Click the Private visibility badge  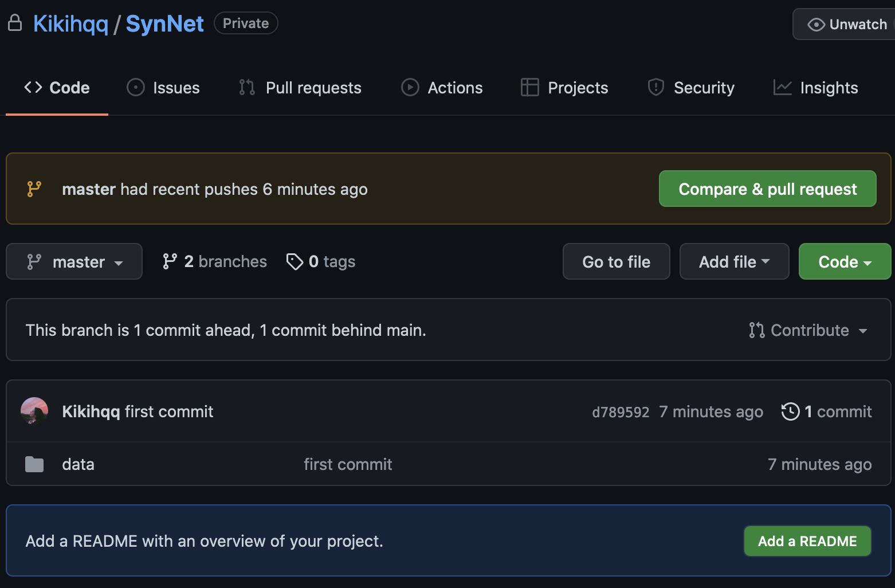(246, 23)
